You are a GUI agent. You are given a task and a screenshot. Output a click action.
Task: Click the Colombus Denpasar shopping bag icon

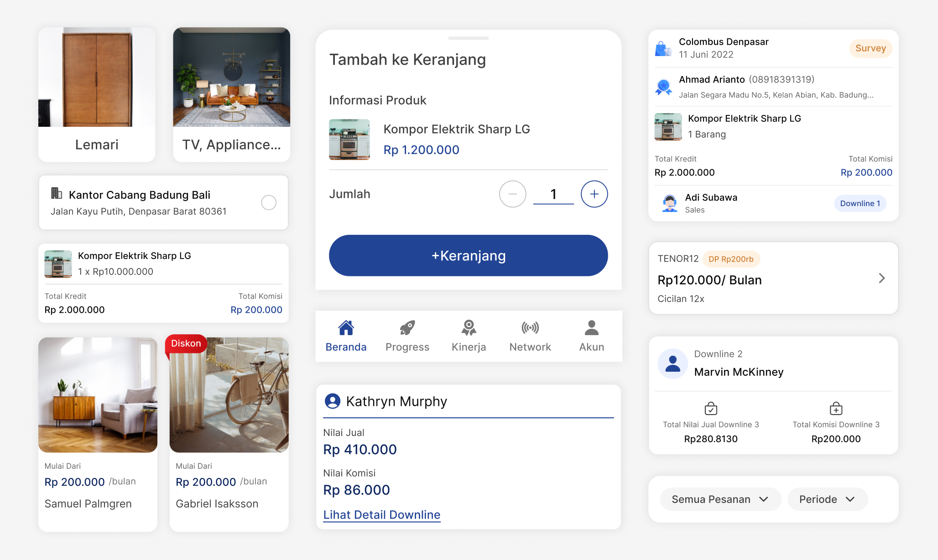click(x=663, y=48)
